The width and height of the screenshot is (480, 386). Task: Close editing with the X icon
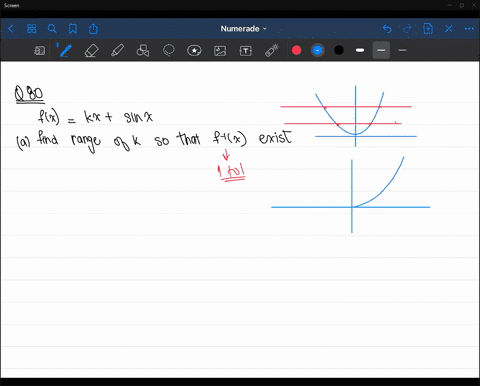(x=449, y=29)
